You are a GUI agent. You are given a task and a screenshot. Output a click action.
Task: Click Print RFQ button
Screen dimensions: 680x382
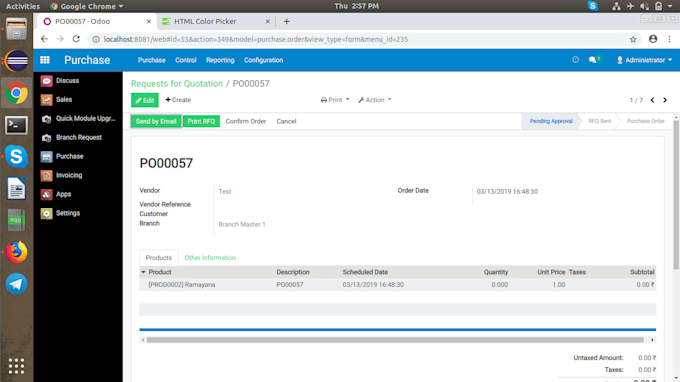(x=201, y=121)
